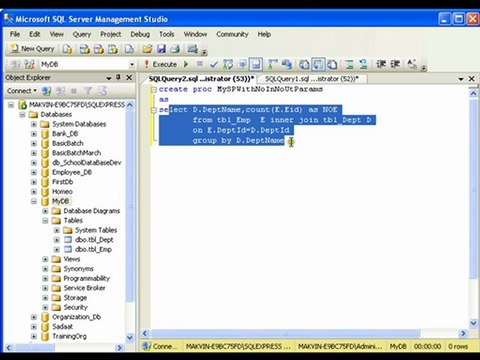The image size is (480, 360).
Task: Uncomment the selected lines
Action: coord(363,64)
